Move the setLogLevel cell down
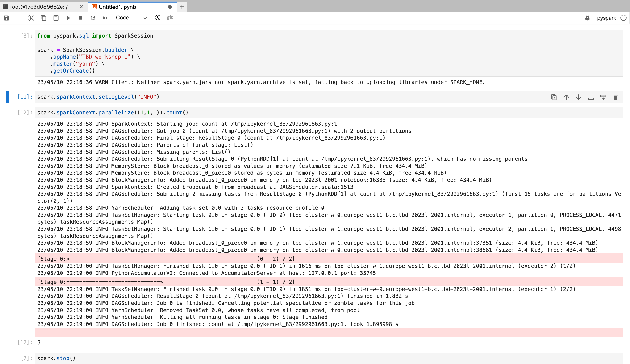This screenshot has width=630, height=364. tap(578, 97)
